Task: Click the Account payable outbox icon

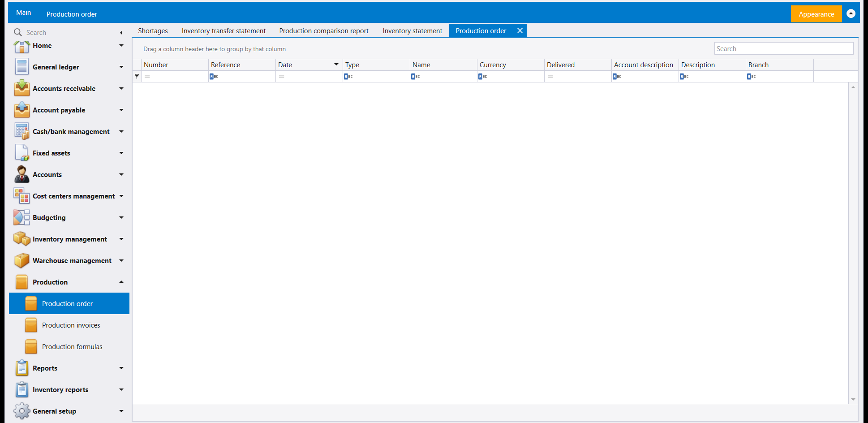Action: tap(21, 110)
